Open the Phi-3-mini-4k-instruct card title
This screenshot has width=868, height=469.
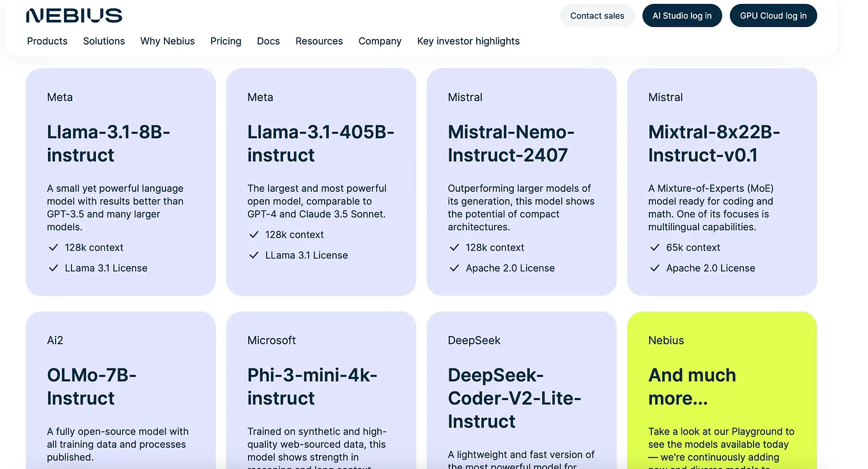click(x=313, y=386)
